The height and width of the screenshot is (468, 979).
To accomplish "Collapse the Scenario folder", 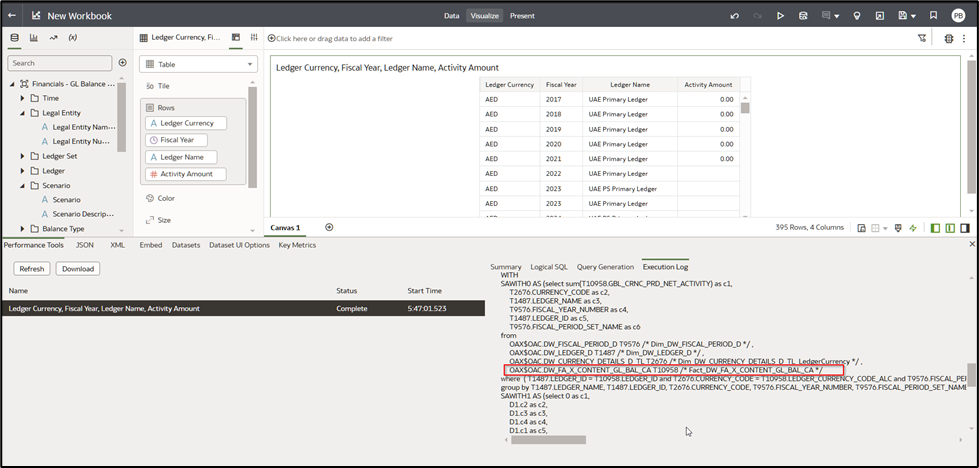I will [x=22, y=185].
